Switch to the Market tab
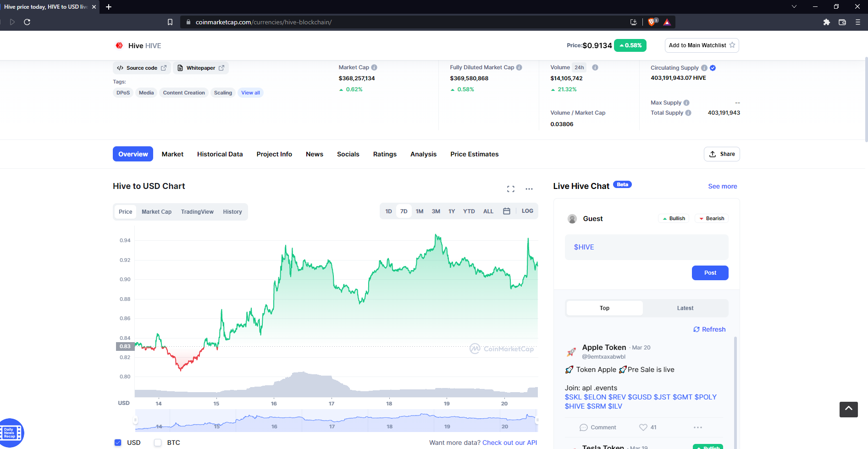This screenshot has width=868, height=449. click(172, 154)
